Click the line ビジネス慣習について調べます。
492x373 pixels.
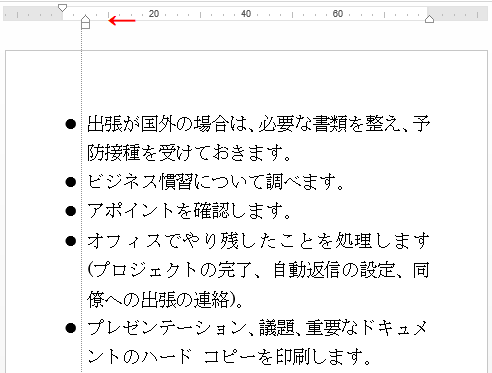(215, 182)
